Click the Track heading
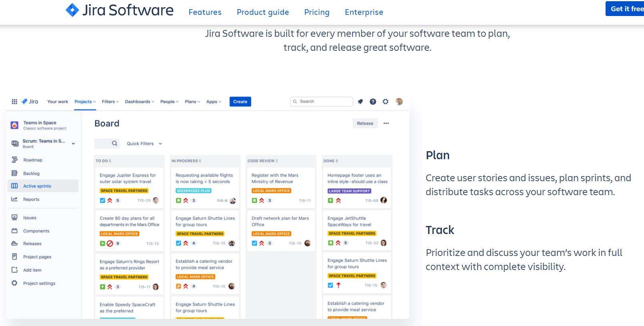 [x=440, y=230]
